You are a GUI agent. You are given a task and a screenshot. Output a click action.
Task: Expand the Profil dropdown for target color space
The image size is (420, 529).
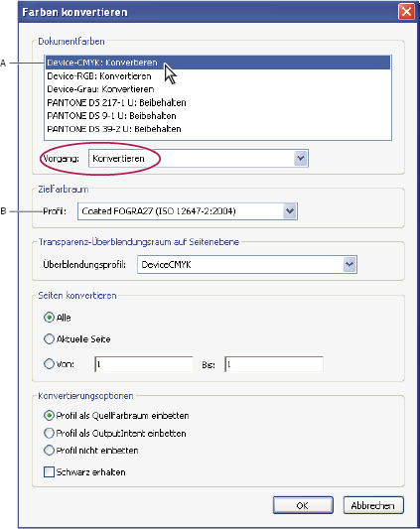point(290,211)
